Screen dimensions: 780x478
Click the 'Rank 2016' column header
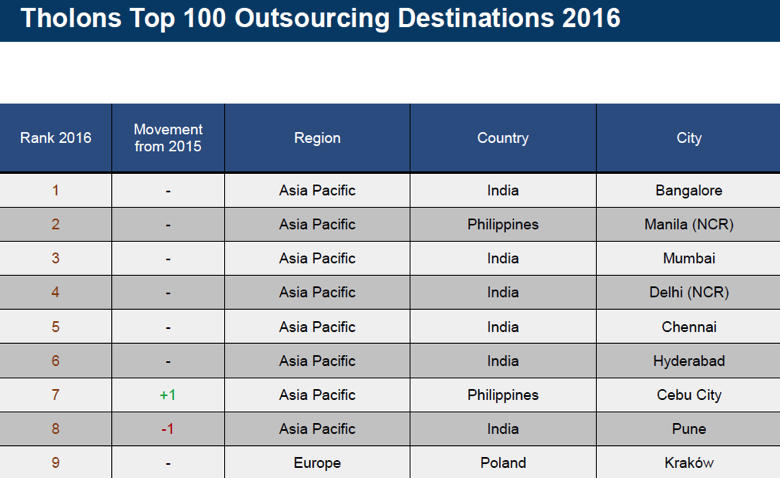pos(55,138)
